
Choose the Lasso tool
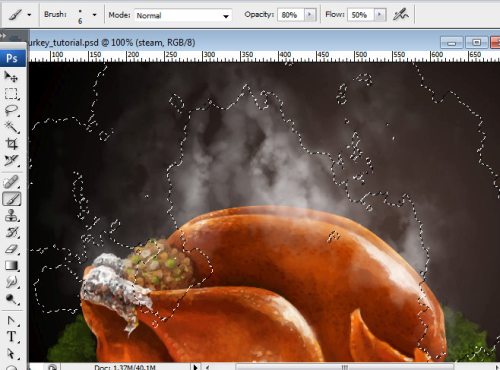tap(11, 110)
